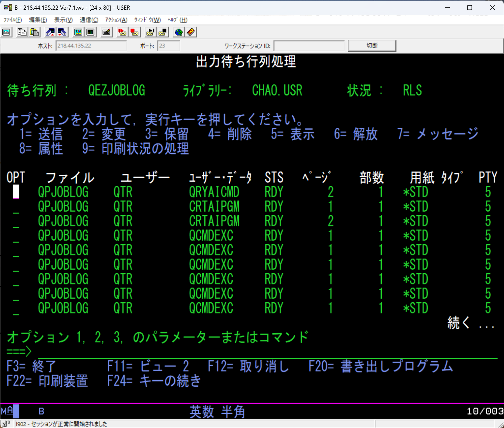Click option text 7= メッセージ
Image resolution: width=504 pixels, height=428 pixels.
coord(438,134)
